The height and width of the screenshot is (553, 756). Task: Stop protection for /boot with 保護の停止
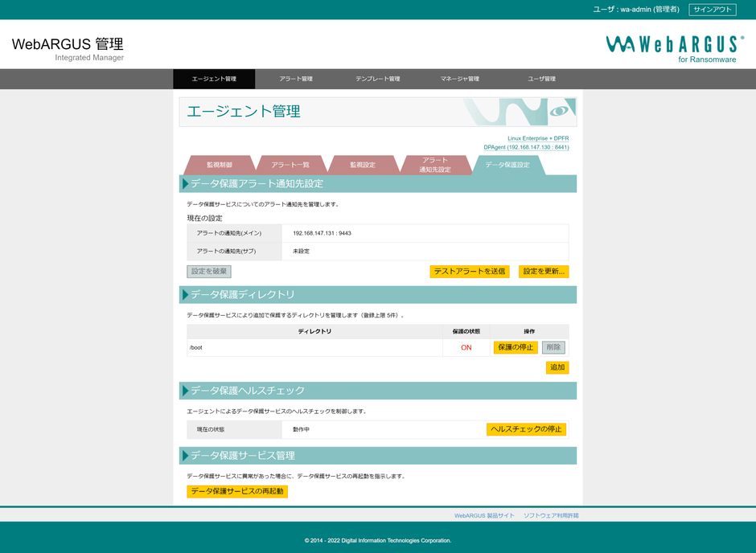516,347
